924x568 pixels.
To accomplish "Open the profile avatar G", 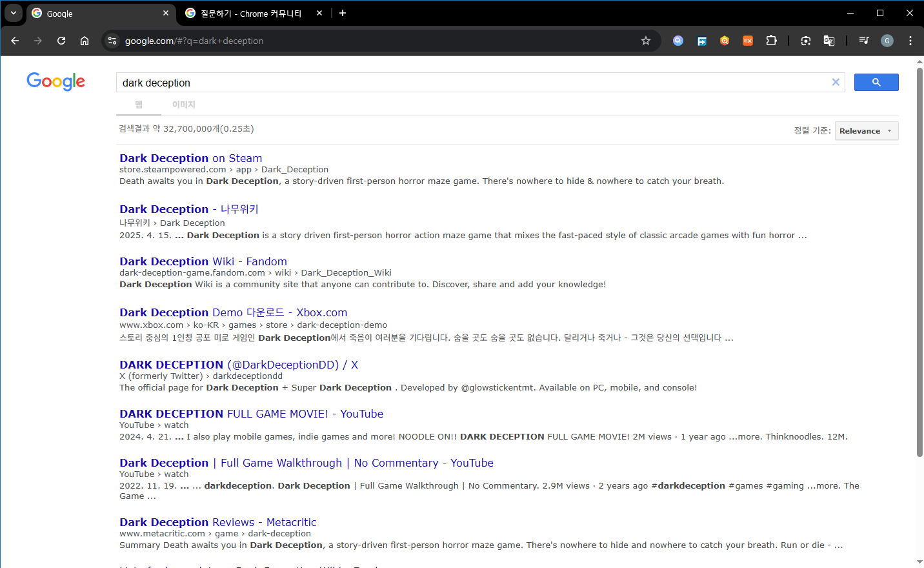I will tap(887, 41).
